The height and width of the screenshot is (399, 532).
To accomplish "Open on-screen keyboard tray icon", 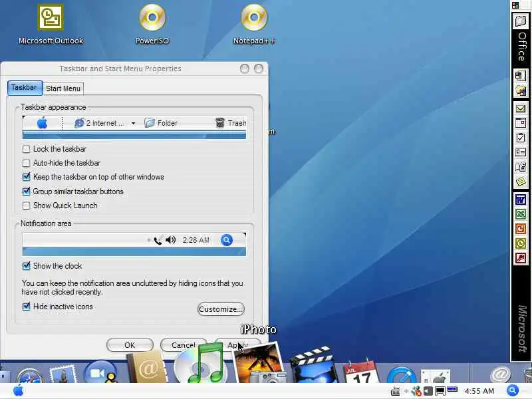I will pyautogui.click(x=395, y=391).
